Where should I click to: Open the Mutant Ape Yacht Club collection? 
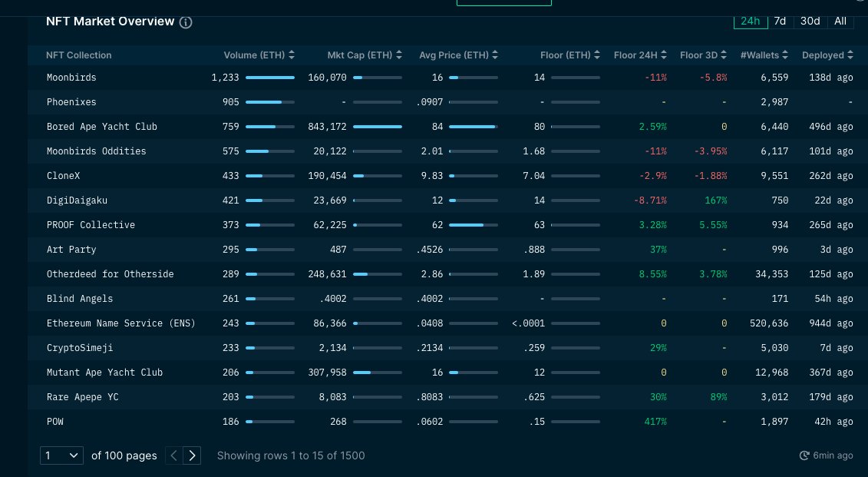[x=104, y=373]
